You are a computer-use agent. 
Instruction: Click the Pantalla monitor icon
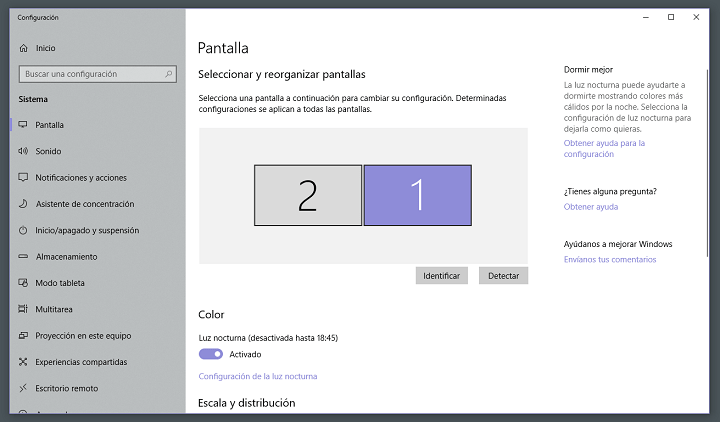pos(23,124)
